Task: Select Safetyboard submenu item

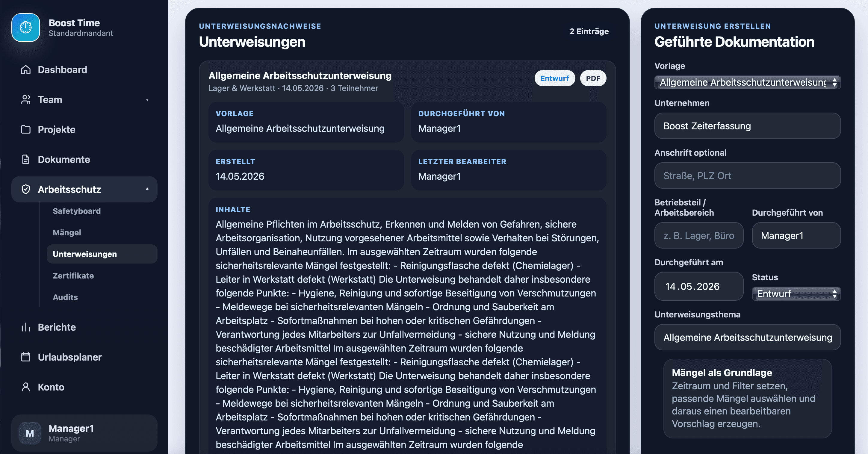Action: pyautogui.click(x=102, y=211)
